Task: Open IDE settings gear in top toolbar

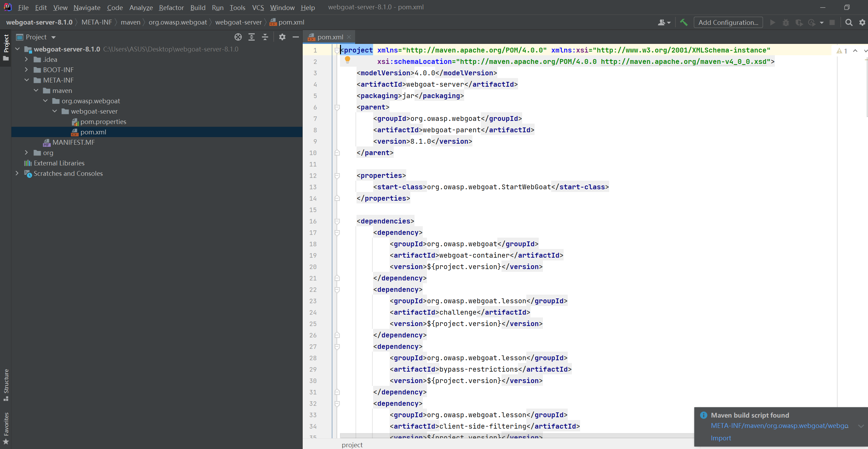Action: click(x=862, y=22)
